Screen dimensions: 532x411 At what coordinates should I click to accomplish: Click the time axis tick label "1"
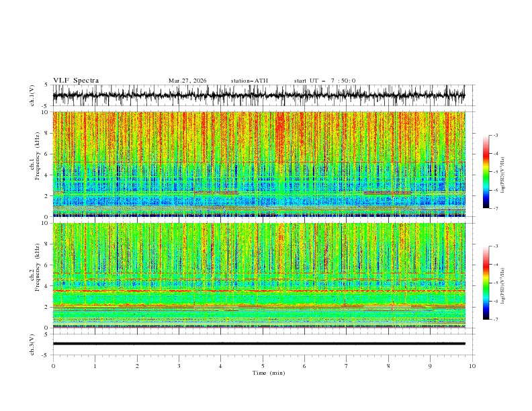click(95, 366)
